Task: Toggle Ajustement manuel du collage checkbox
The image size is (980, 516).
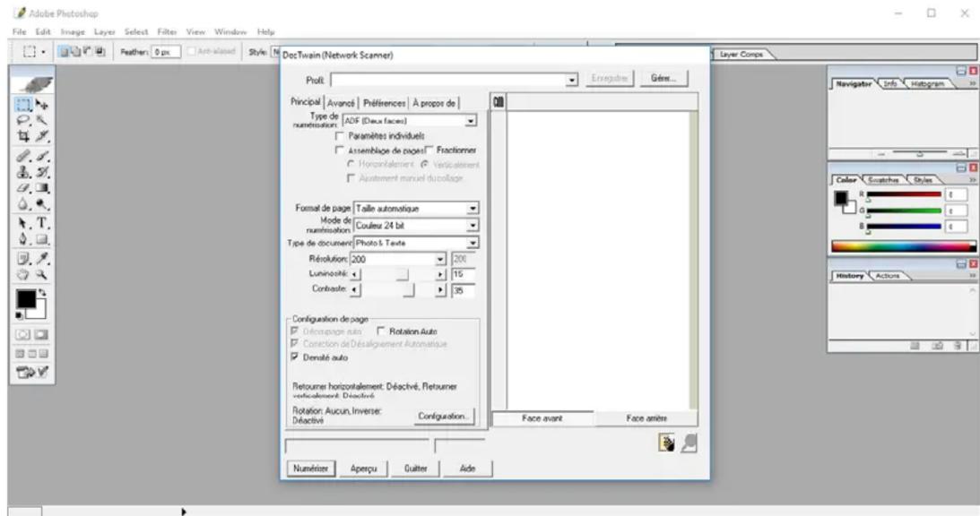Action: pos(351,178)
